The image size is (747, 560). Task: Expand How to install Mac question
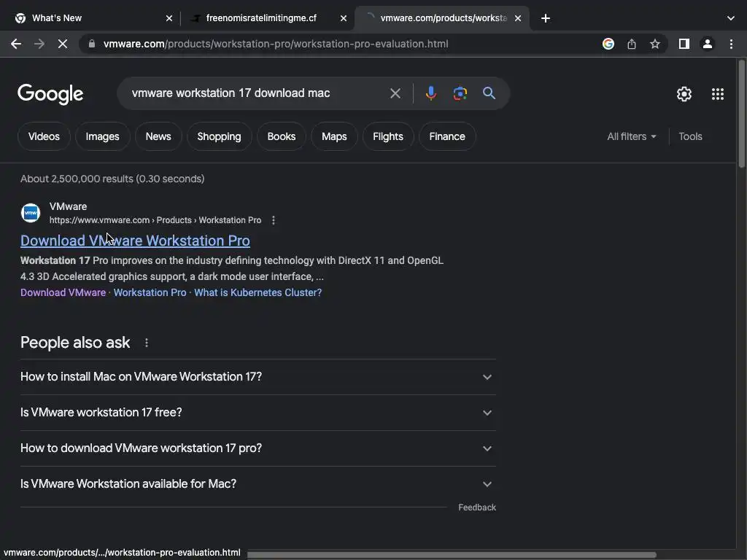[258, 377]
